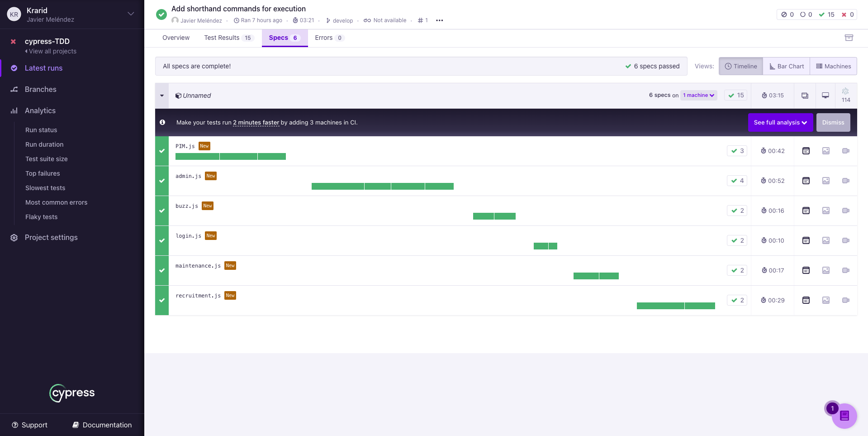Go to Latest runs
Viewport: 868px width, 436px height.
coord(43,68)
